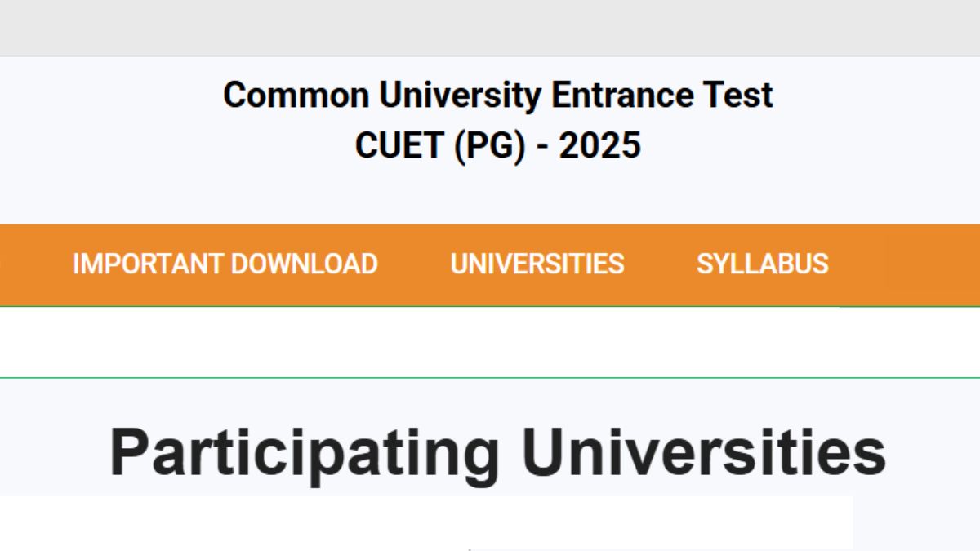The width and height of the screenshot is (980, 551).
Task: Click the gray bar at the page top
Action: click(490, 27)
